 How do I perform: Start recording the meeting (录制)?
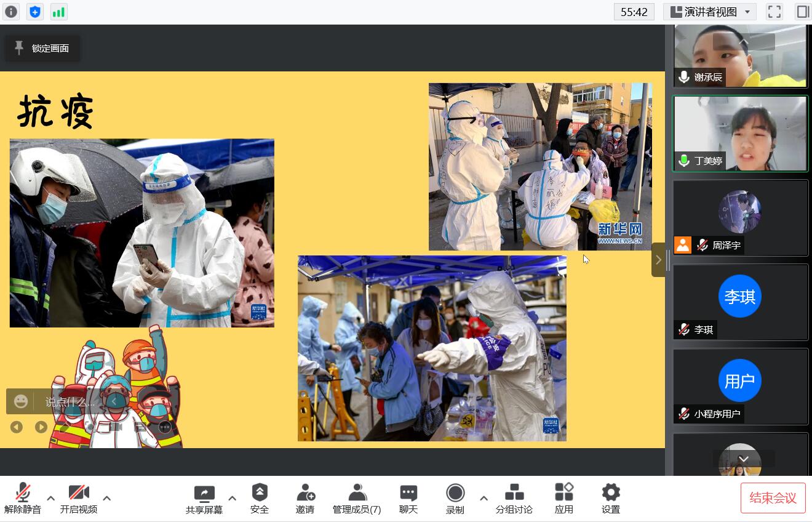[x=455, y=498]
